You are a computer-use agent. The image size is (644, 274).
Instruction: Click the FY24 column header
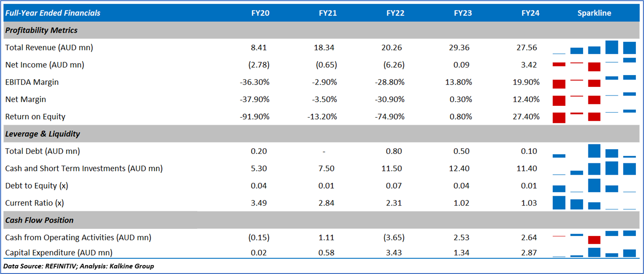click(530, 13)
